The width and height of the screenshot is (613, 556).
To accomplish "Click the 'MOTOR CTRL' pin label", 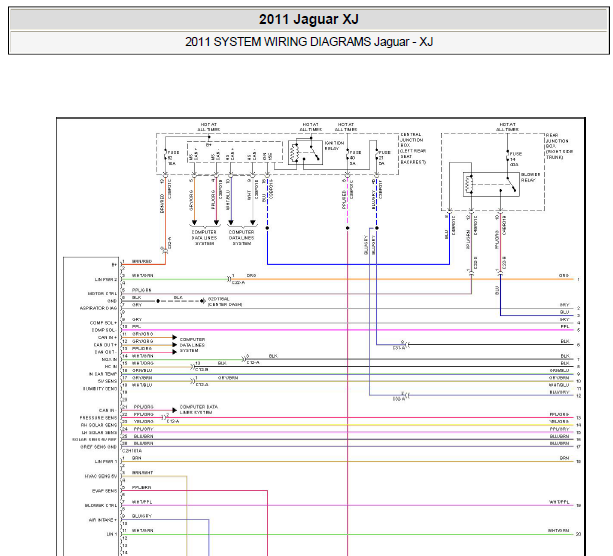I will (x=102, y=294).
